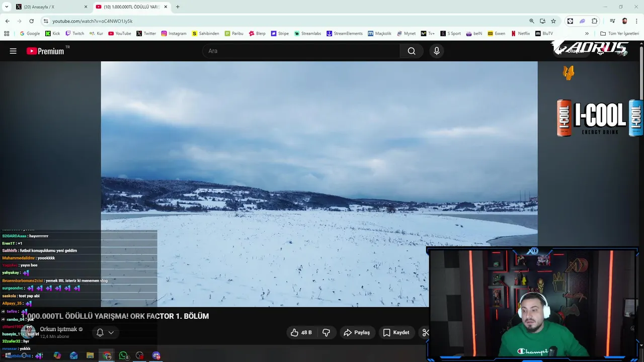644x362 pixels.
Task: Open the Netflix bookmark
Action: [520, 34]
